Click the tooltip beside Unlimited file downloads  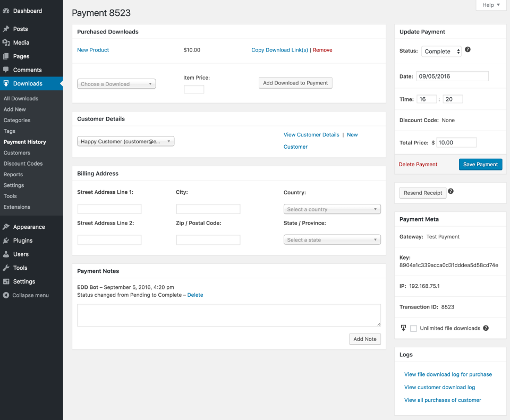tap(486, 328)
